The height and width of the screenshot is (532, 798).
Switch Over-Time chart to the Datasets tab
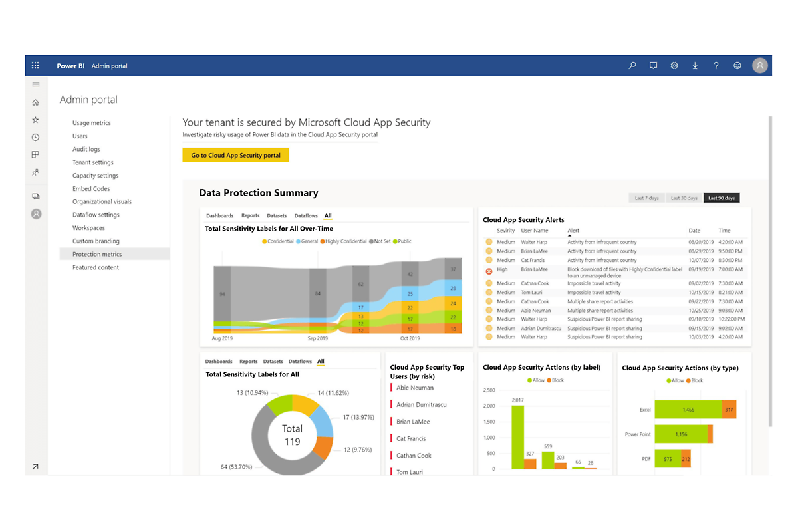[x=277, y=215]
